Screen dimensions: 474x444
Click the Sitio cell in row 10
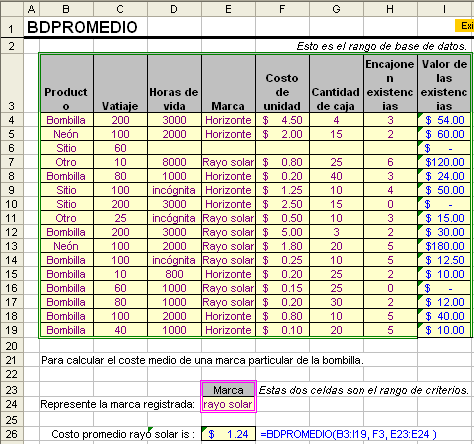[67, 204]
